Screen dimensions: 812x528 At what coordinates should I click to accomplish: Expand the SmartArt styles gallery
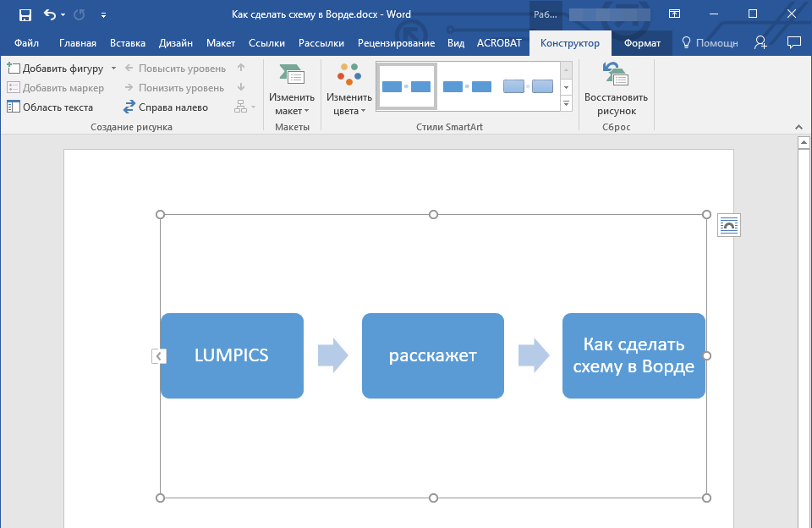(566, 103)
